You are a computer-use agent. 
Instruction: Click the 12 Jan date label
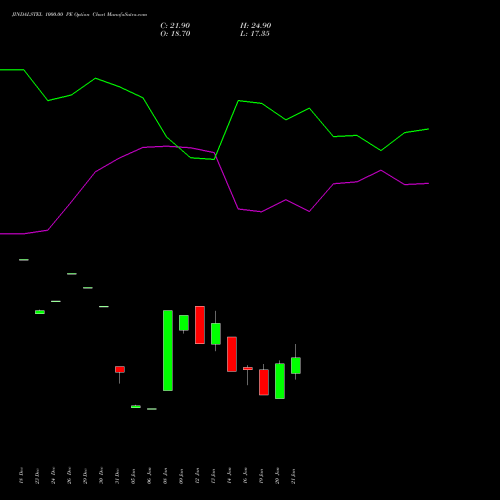click(x=197, y=476)
